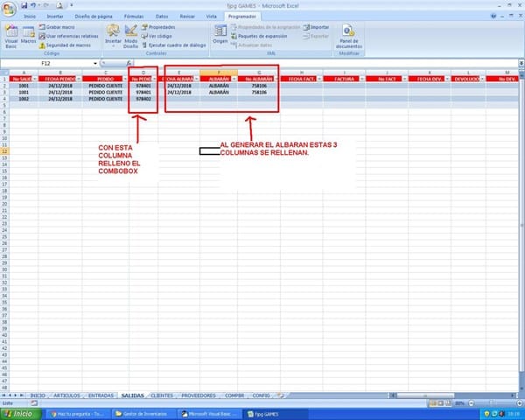
Task: Open Vista ribbon tab
Action: [211, 17]
